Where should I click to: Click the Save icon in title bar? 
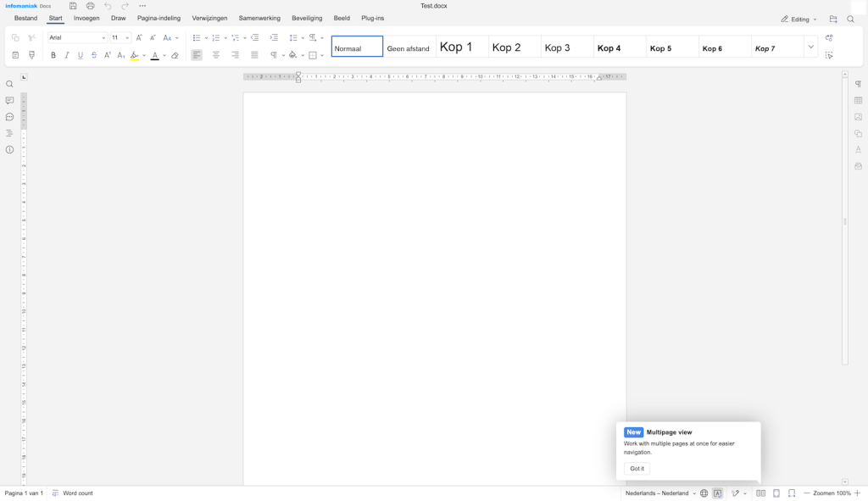73,6
